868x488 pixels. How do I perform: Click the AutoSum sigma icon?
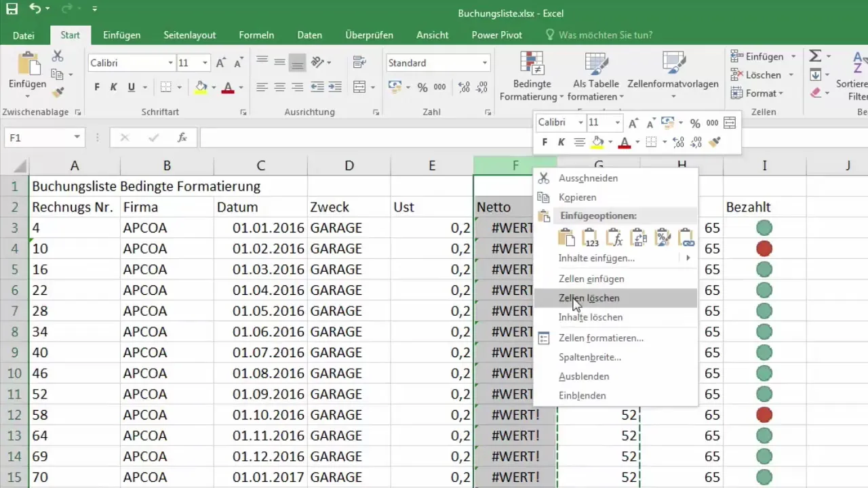click(816, 56)
